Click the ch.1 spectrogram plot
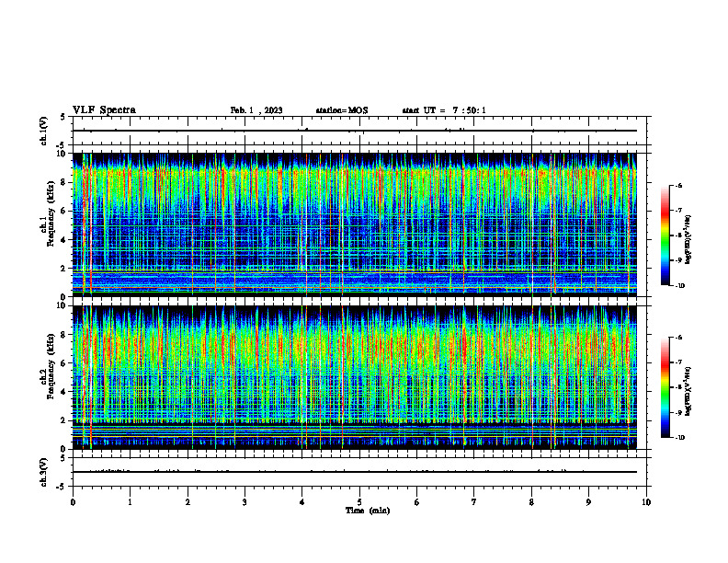728x563 pixels. (x=354, y=224)
